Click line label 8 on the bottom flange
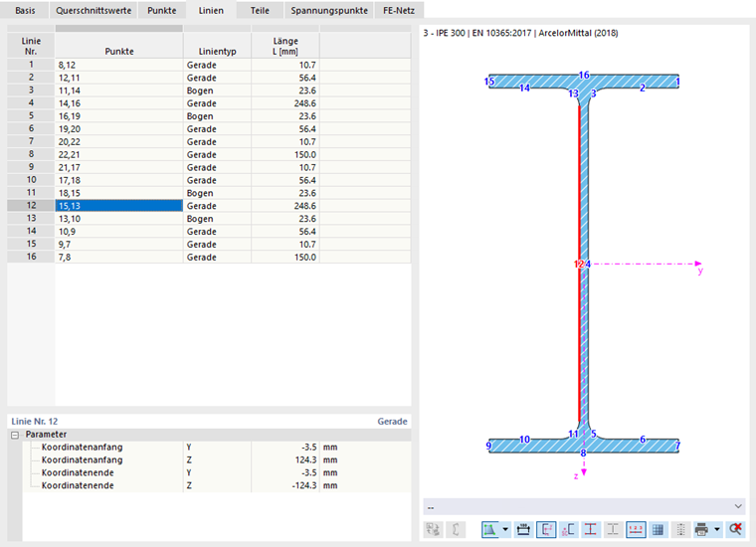Image resolution: width=756 pixels, height=547 pixels. click(583, 454)
